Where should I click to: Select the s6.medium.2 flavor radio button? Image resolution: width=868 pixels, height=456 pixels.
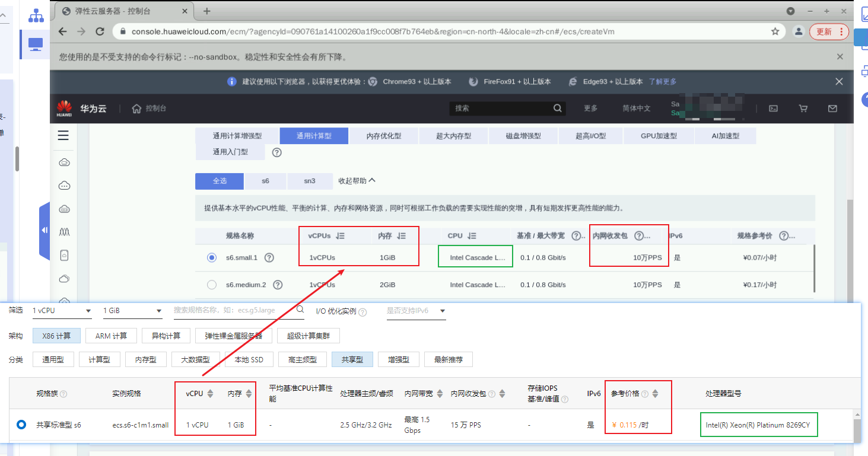(212, 285)
